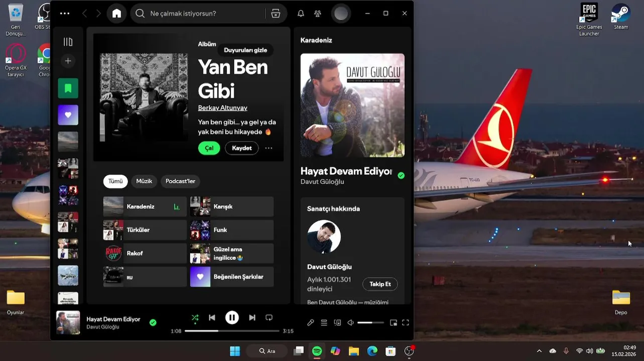The height and width of the screenshot is (361, 644).
Task: Click 'Hayat Devam Ediyor' title in player bar
Action: click(113, 319)
